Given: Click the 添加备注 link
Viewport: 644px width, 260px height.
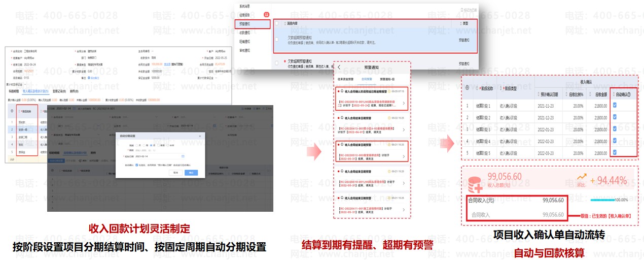Looking at the screenshot, I should click(94, 78).
